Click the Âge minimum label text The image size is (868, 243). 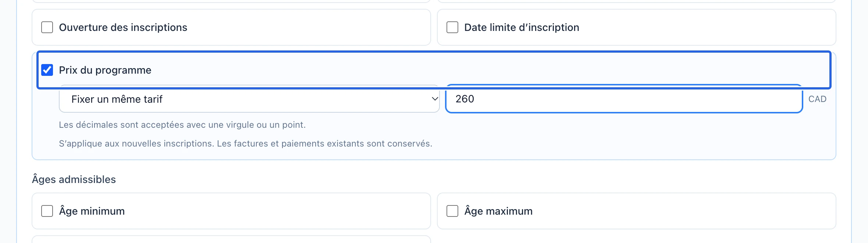coord(92,211)
